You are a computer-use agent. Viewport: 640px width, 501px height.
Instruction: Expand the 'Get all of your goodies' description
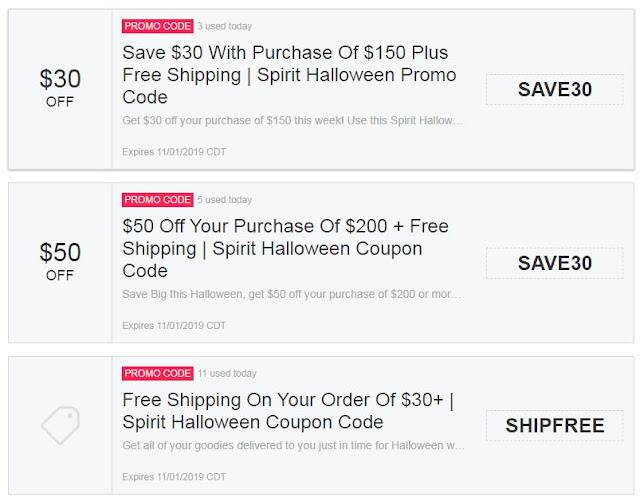click(293, 445)
